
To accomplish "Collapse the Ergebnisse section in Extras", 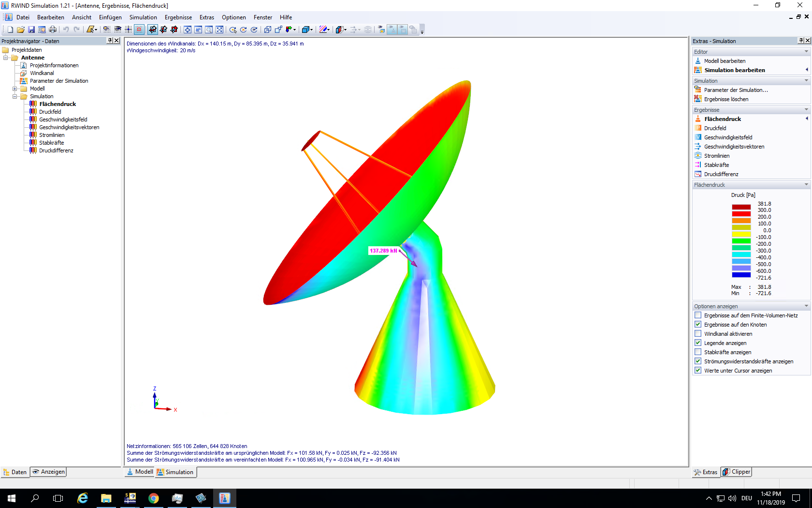I will pyautogui.click(x=806, y=110).
